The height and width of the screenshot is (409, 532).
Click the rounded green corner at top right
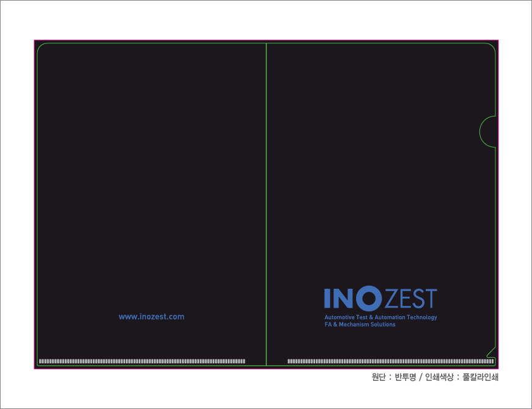[492, 46]
